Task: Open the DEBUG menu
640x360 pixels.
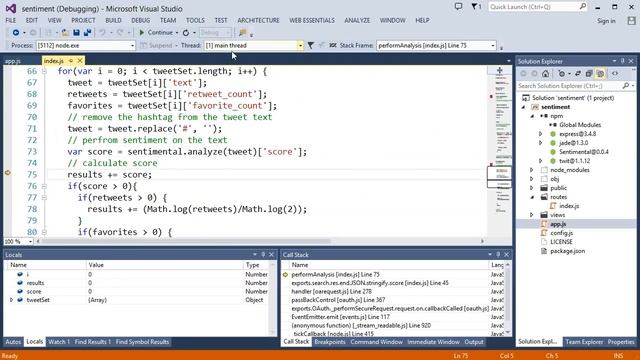Action: click(140, 20)
